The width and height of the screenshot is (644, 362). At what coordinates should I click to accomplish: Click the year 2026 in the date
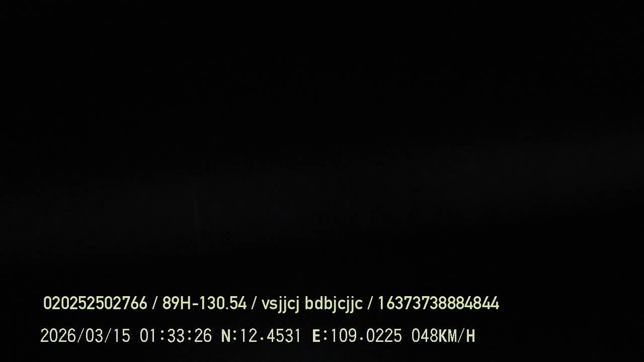coord(57,336)
